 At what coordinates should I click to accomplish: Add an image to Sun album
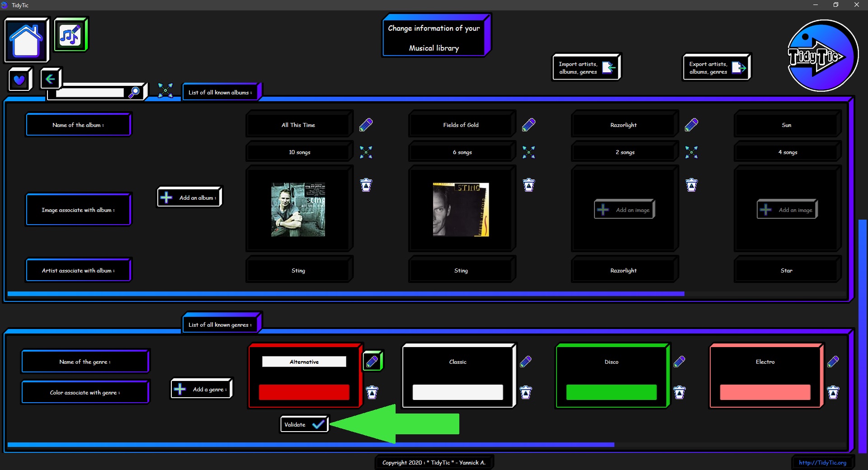click(787, 210)
